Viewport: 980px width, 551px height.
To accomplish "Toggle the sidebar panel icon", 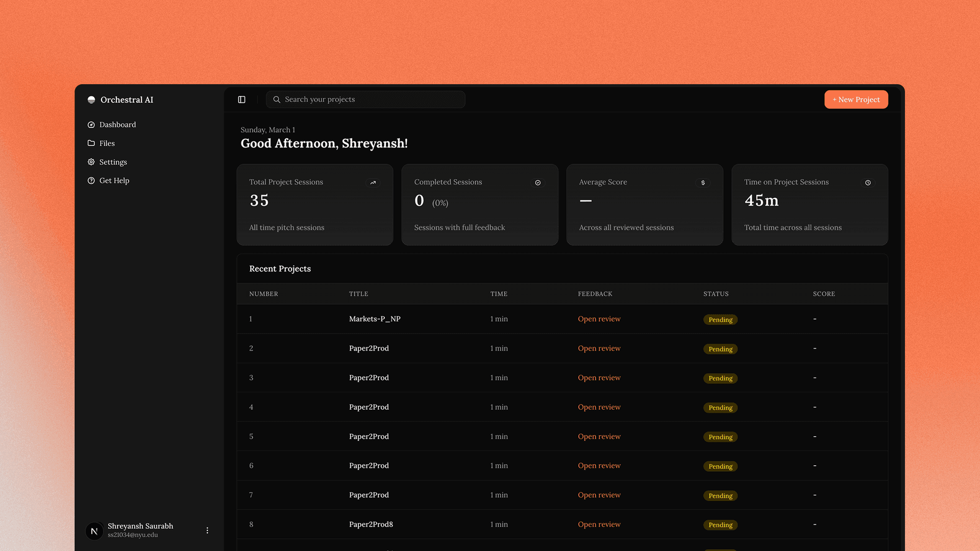I will 242,99.
